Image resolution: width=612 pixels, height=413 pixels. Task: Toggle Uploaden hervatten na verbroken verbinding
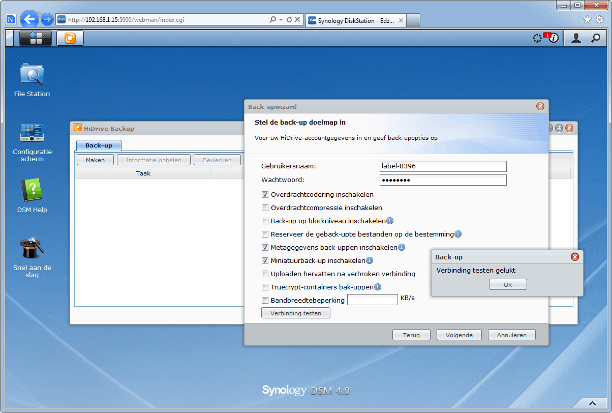pyautogui.click(x=265, y=274)
